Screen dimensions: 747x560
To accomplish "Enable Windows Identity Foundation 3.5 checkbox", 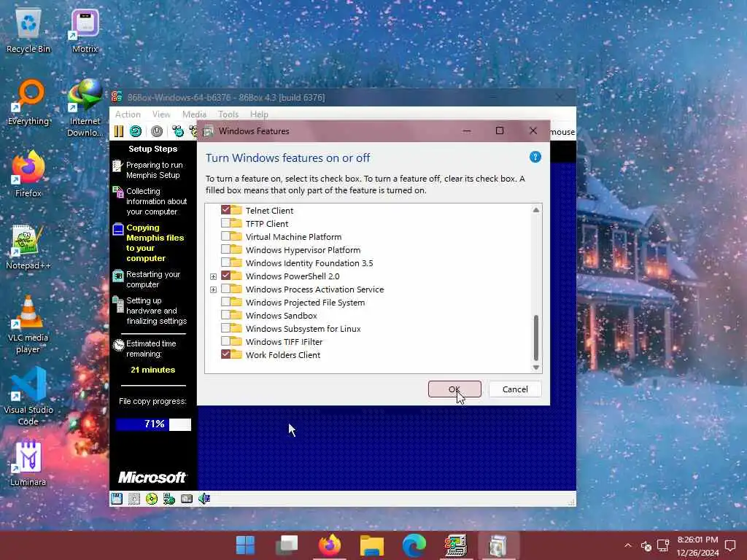I will [x=226, y=262].
